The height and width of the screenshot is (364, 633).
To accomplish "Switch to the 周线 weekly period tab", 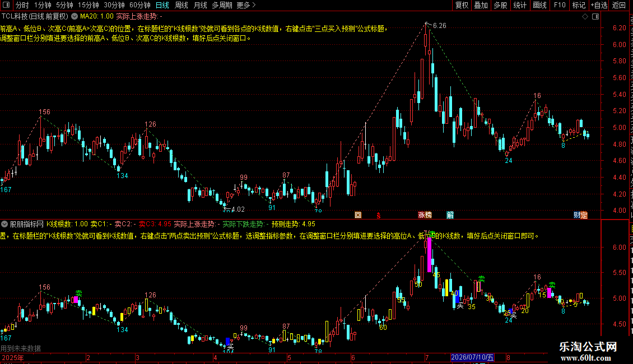I will coord(181,5).
